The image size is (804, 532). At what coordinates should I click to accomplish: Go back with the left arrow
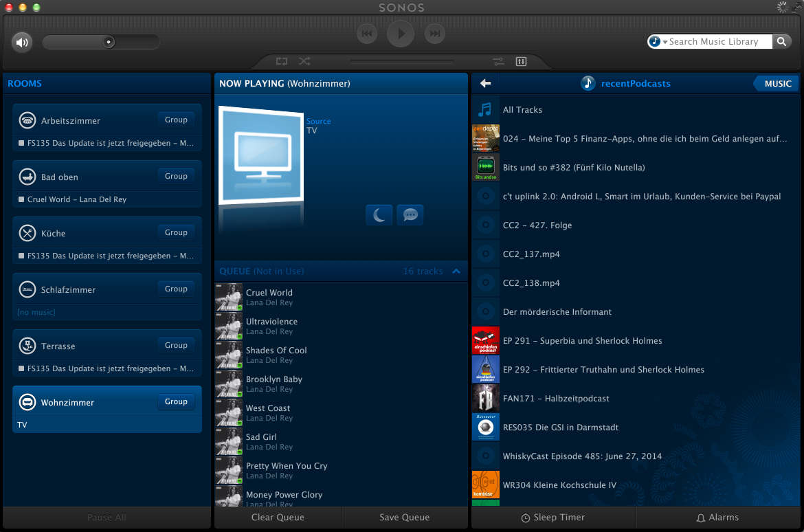point(486,83)
